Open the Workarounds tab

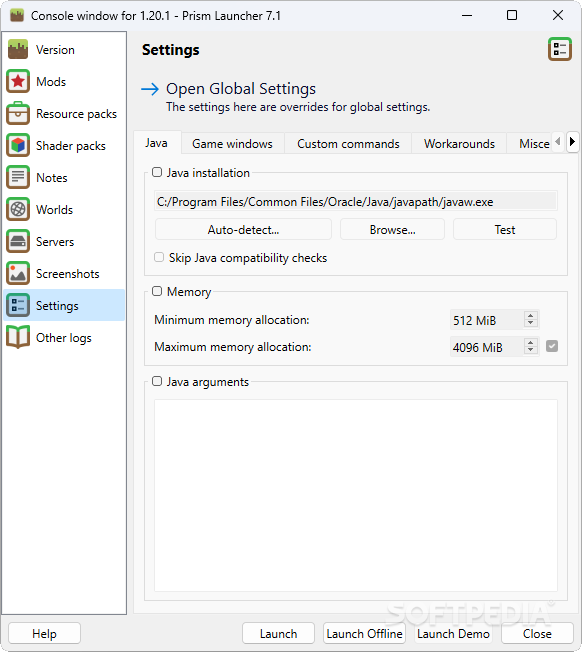coord(459,144)
